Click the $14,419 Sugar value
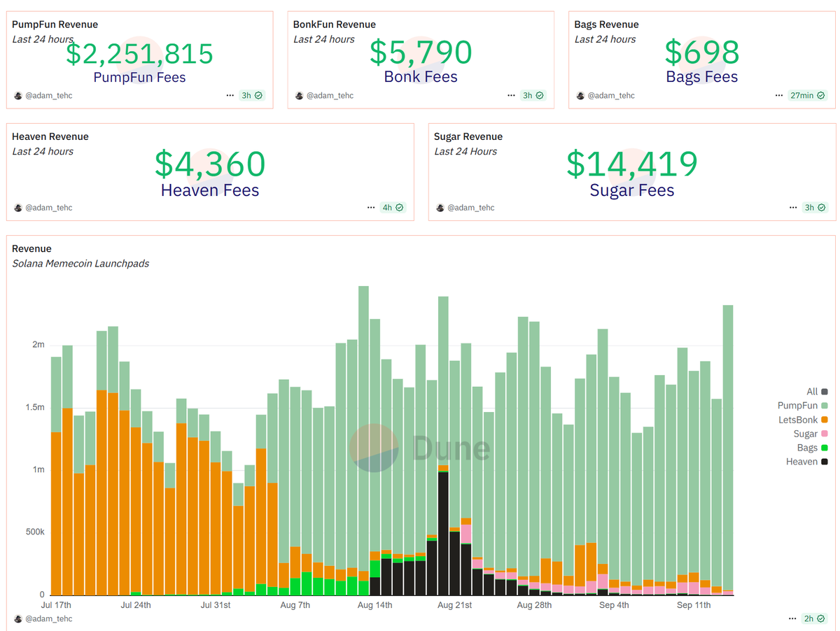This screenshot has width=840, height=631. tap(632, 164)
